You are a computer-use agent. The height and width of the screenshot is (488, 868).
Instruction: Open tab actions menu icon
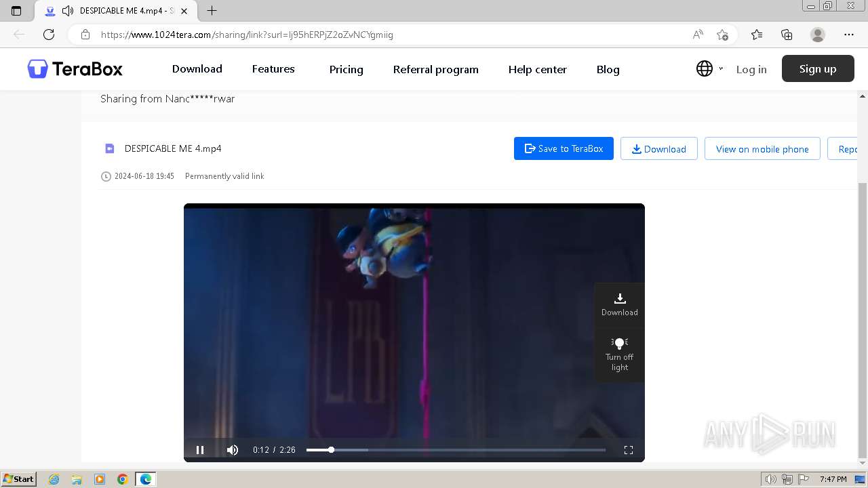click(16, 11)
